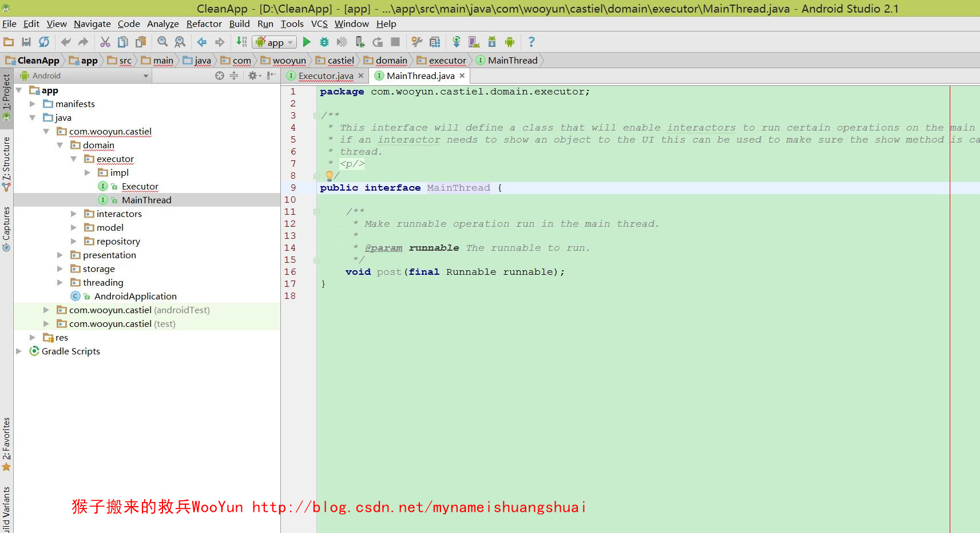This screenshot has width=980, height=533.
Task: Click the Project Structure icon
Action: coord(435,42)
